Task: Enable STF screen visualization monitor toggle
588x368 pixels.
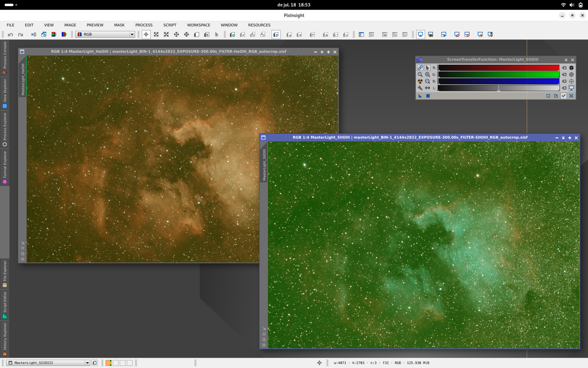Action: (571, 88)
